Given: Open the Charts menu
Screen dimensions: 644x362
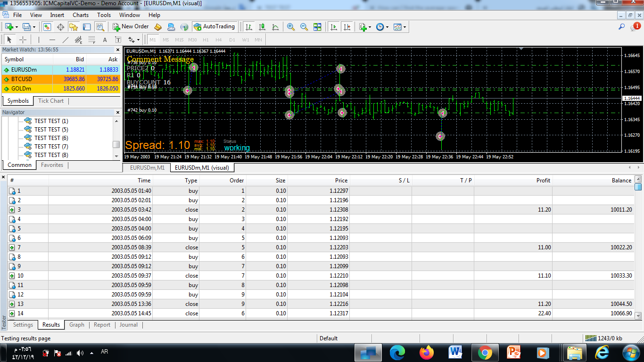Looking at the screenshot, I should tap(81, 15).
